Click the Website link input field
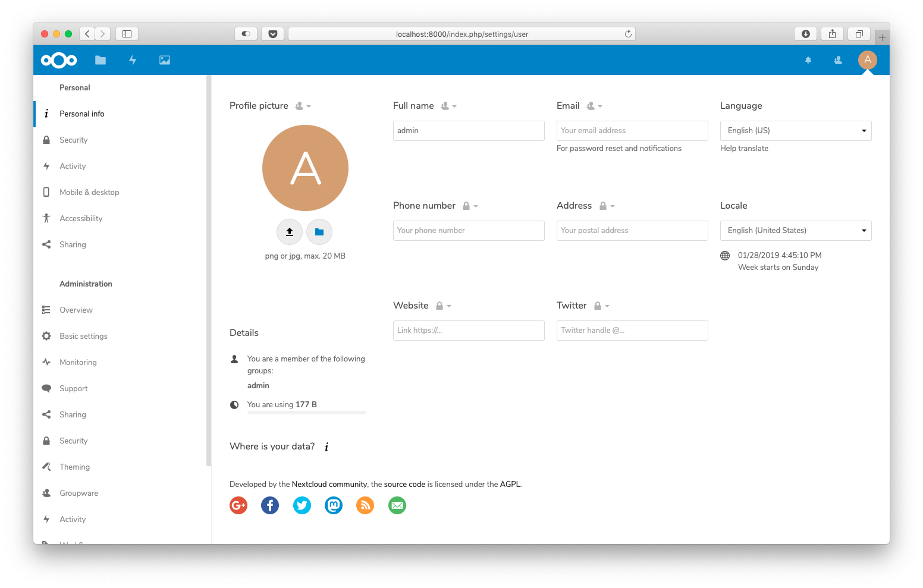The height and width of the screenshot is (588, 923). (x=469, y=331)
